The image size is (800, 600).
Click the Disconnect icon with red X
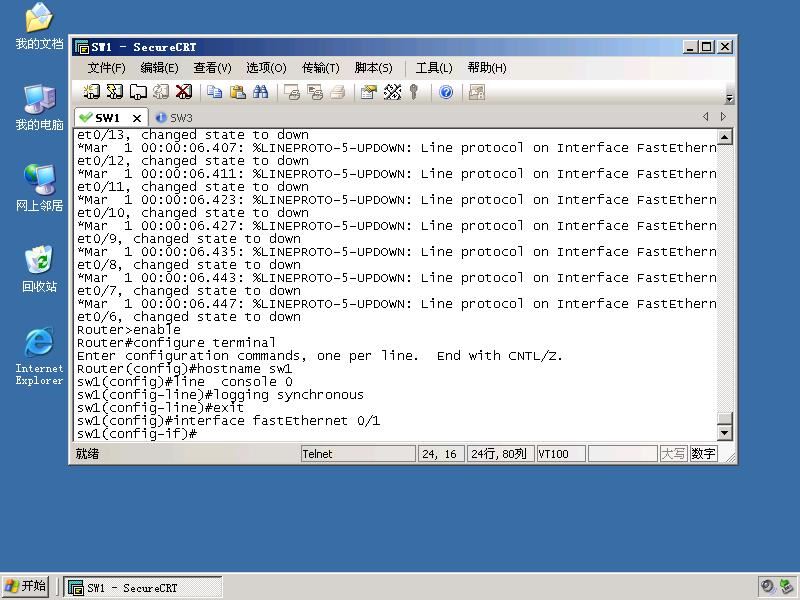tap(184, 92)
